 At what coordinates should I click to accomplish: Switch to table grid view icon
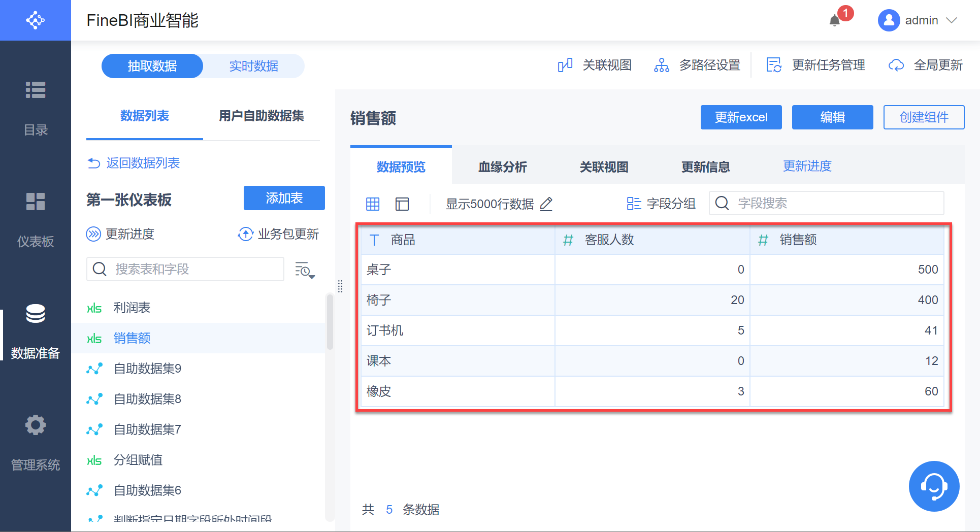point(373,204)
